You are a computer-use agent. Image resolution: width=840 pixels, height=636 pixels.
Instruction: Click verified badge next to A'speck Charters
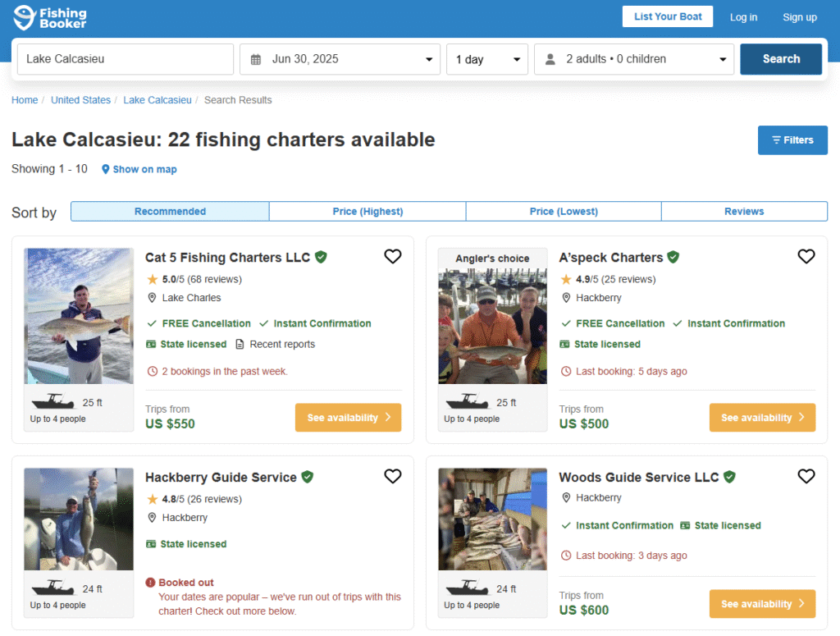tap(673, 257)
